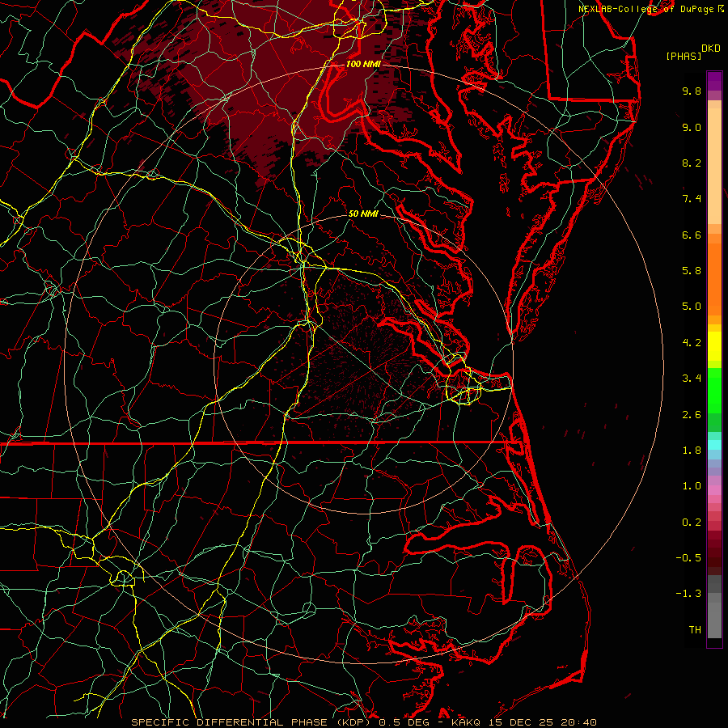Select the 5.0 value on the color scale
The height and width of the screenshot is (728, 728).
[692, 307]
